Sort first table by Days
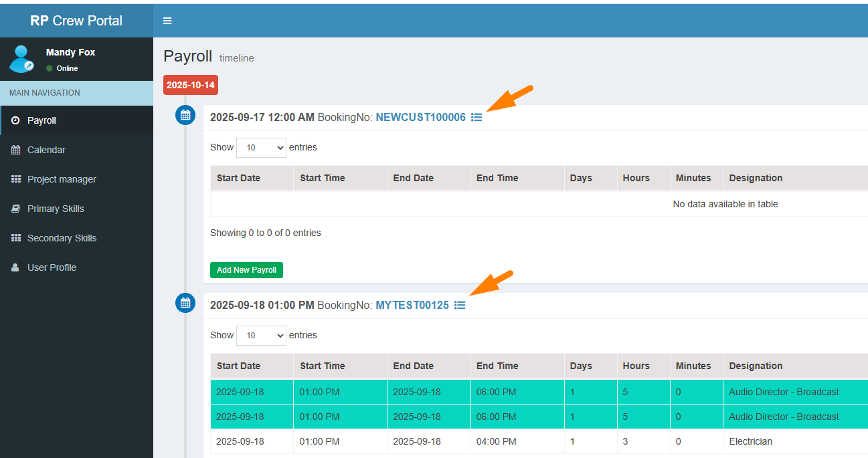The height and width of the screenshot is (458, 868). click(x=591, y=178)
